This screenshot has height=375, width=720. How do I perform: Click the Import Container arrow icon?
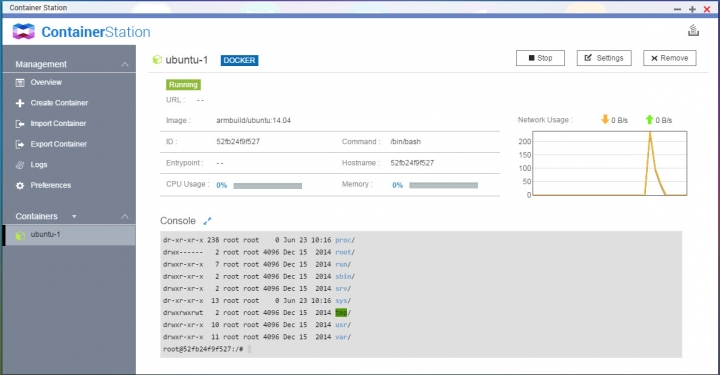click(20, 124)
